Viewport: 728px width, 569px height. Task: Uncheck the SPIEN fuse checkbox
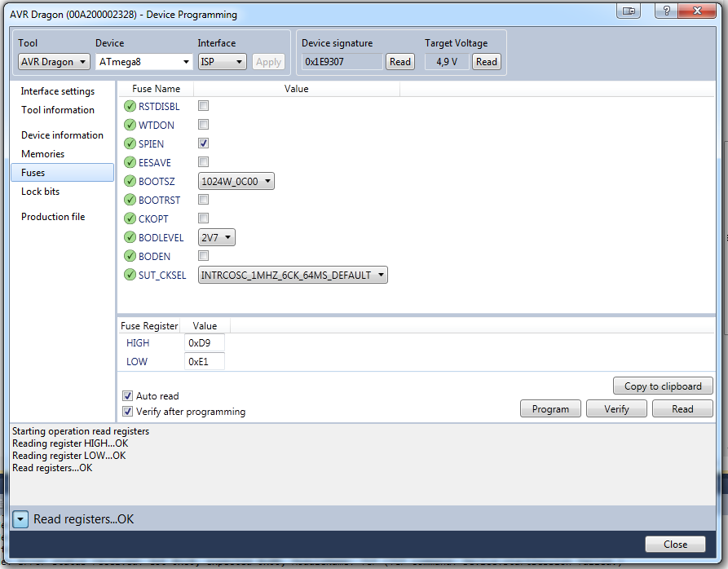(x=203, y=143)
